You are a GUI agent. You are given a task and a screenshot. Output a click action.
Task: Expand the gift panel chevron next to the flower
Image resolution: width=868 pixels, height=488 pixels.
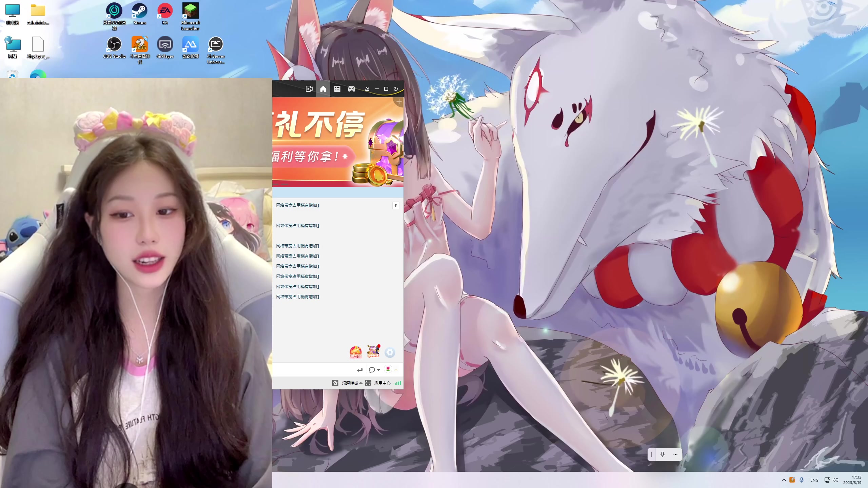(x=396, y=370)
